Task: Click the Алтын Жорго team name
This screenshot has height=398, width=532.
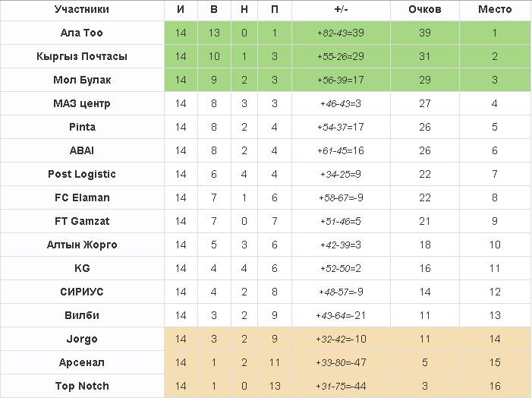Action: click(82, 245)
